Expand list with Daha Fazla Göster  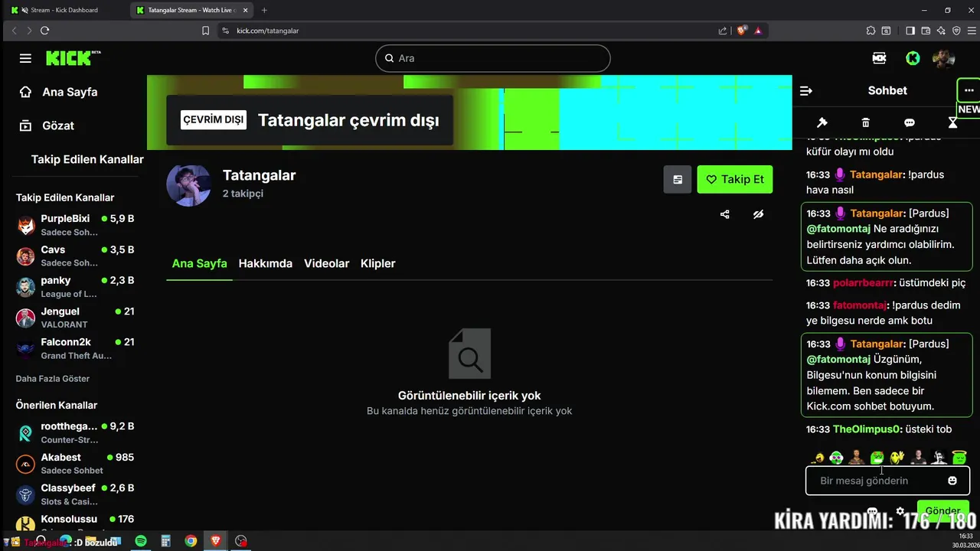coord(53,379)
